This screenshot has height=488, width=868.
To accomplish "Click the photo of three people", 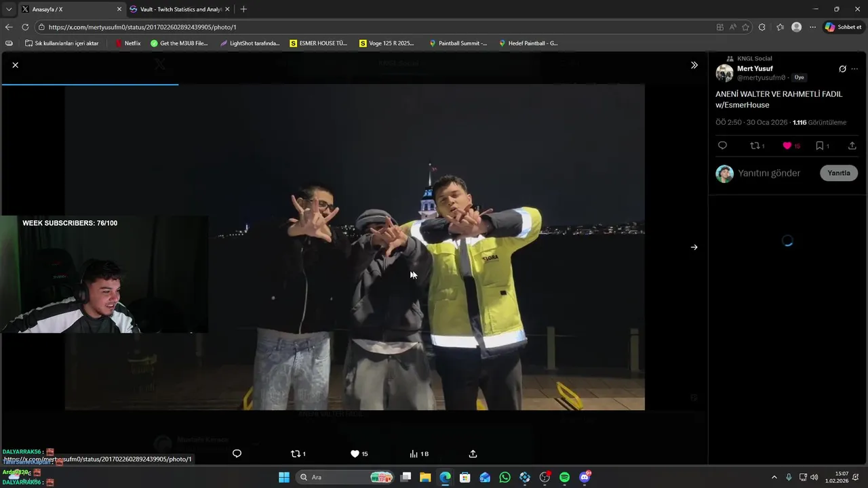I will [x=355, y=247].
